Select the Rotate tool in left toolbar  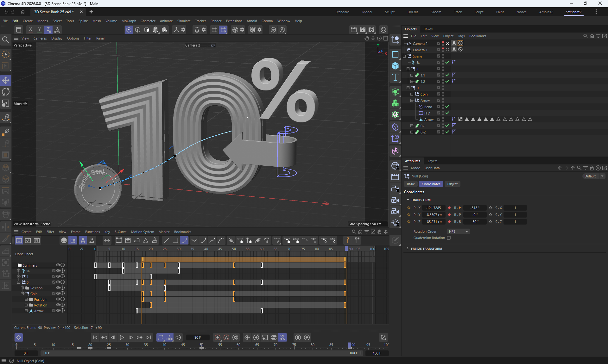point(6,92)
